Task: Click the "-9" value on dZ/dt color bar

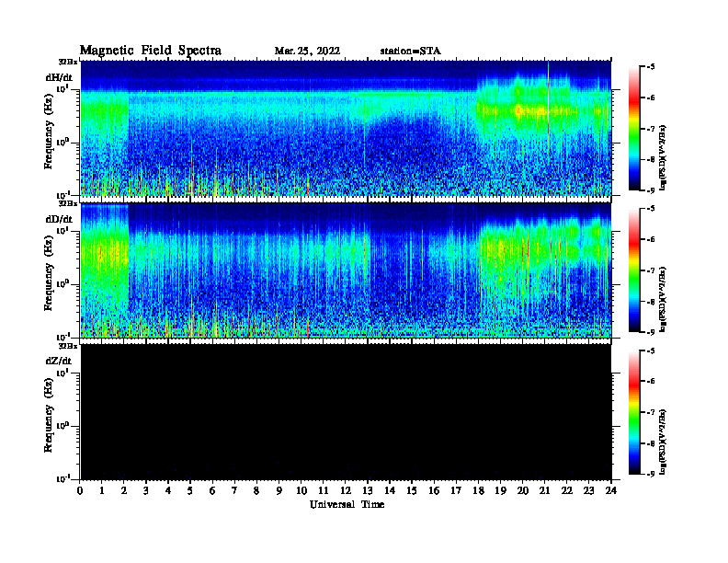Action: [x=651, y=474]
